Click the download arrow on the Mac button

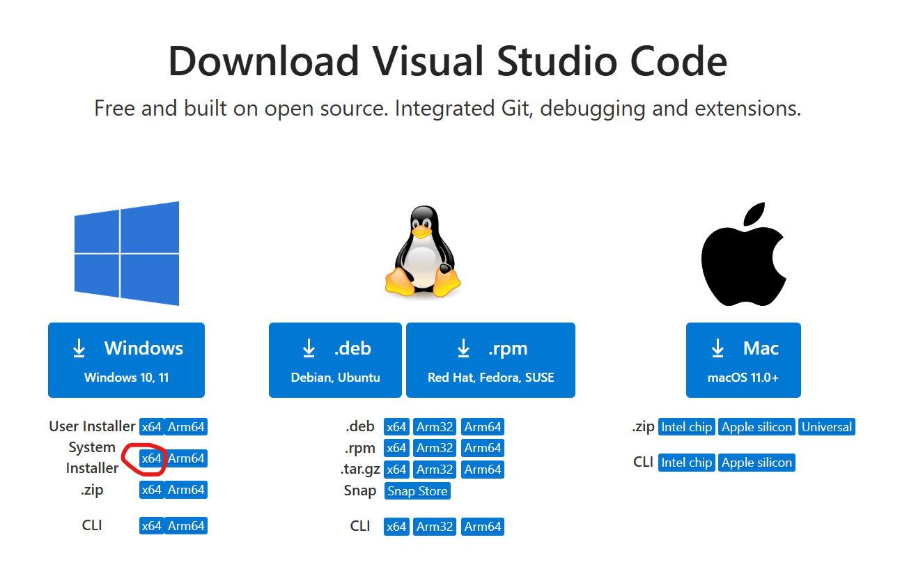point(717,348)
